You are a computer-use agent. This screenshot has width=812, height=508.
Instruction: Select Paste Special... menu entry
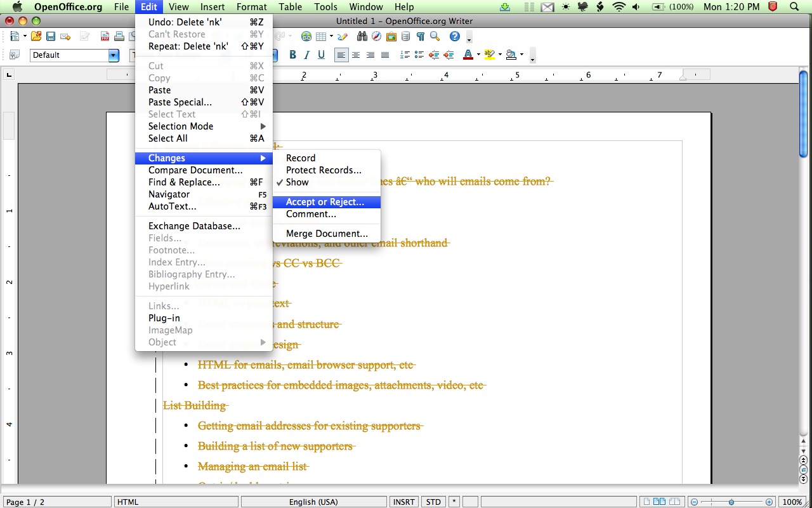[204, 102]
